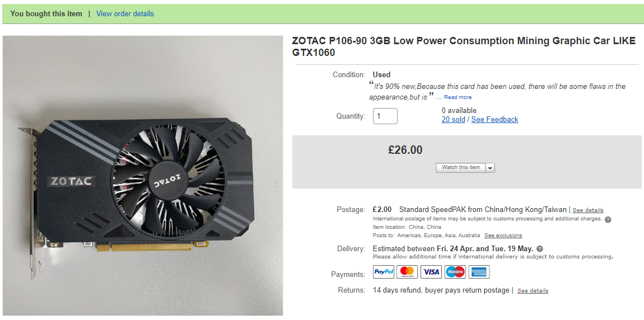The width and height of the screenshot is (644, 320).
Task: Click the £26.00 price text
Action: [405, 150]
